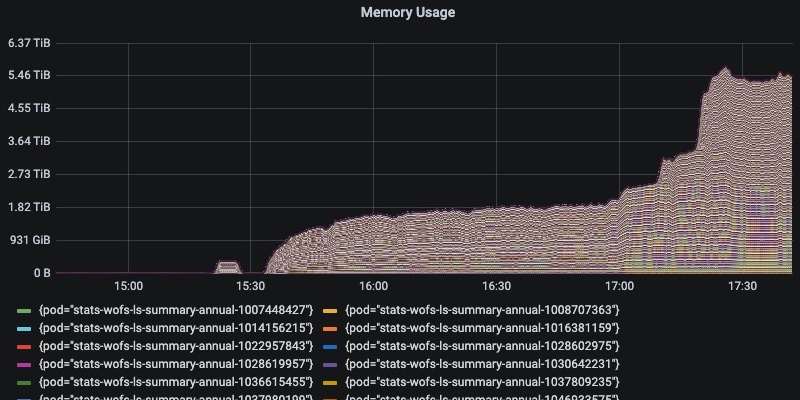Viewport: 800px width, 400px height.
Task: Click the red swatch for pod 1022957843
Action: click(x=24, y=347)
